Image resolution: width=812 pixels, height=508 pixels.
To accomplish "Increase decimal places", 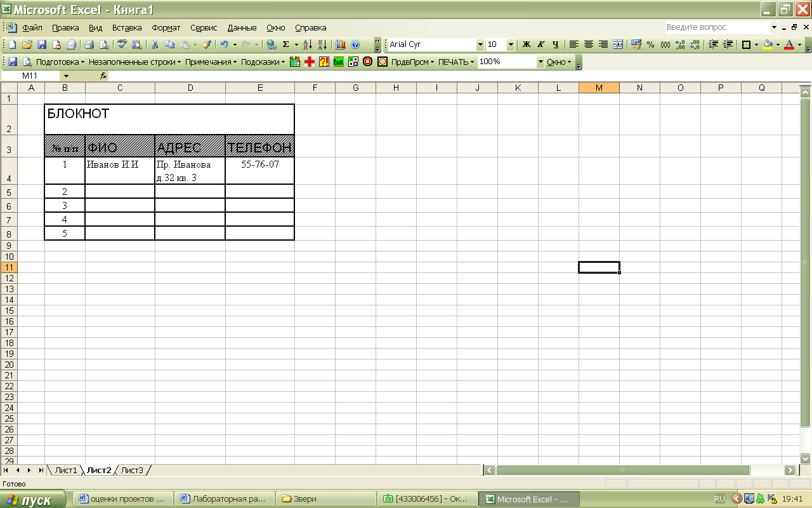I will (x=680, y=44).
